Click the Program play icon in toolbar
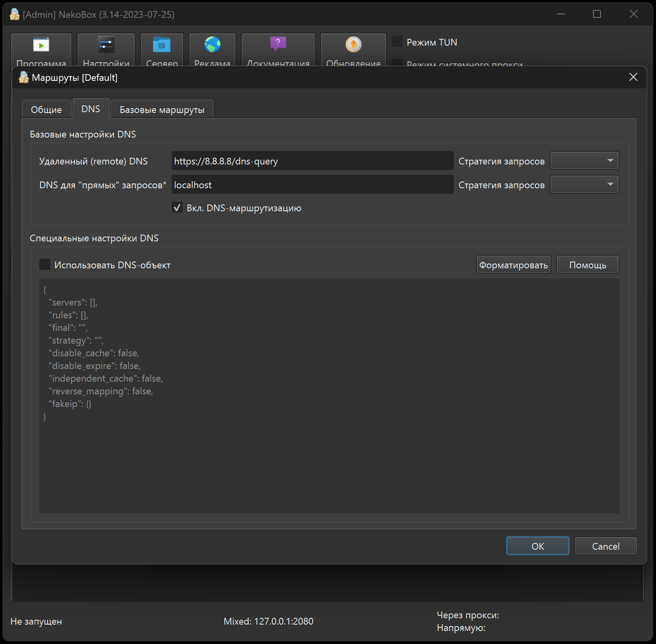 pos(41,45)
